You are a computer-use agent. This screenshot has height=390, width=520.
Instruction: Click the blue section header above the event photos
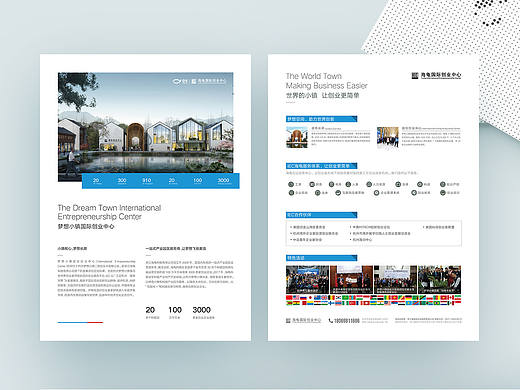click(x=321, y=258)
